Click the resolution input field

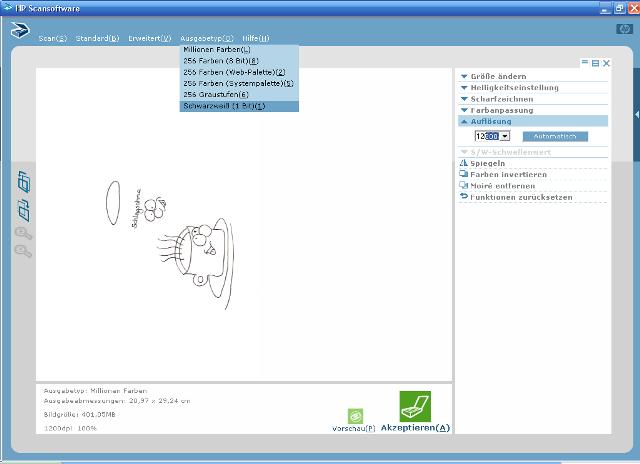487,135
